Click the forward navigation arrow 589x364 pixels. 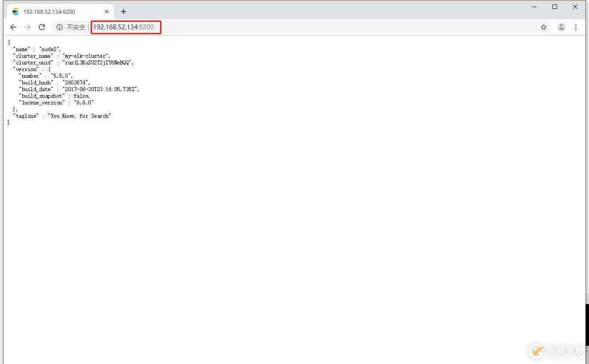pyautogui.click(x=28, y=27)
